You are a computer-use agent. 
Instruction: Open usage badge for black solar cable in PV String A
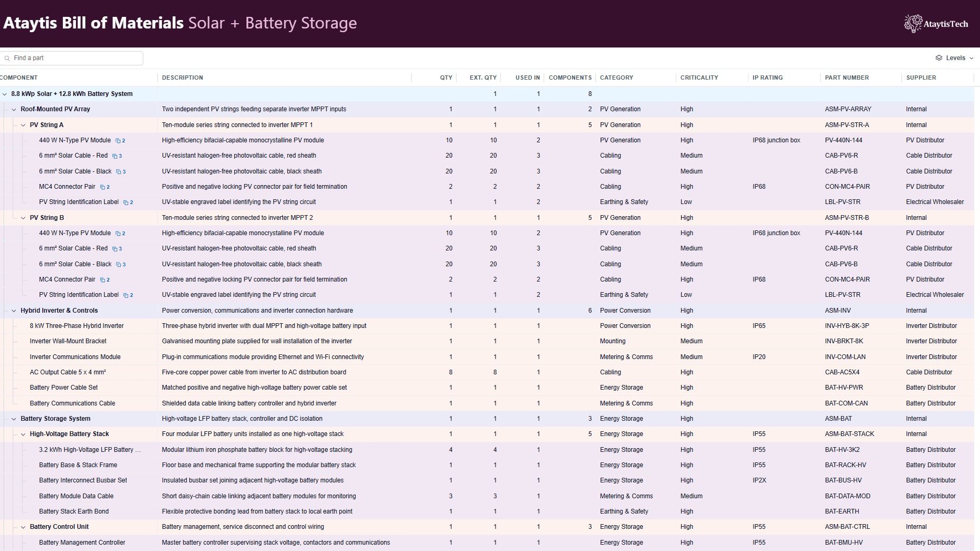coord(121,172)
